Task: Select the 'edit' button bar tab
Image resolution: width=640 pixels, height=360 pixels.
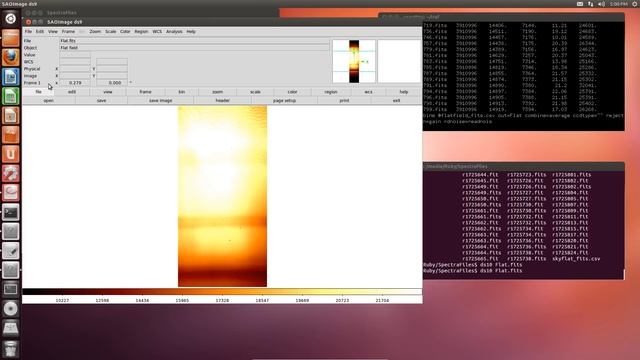Action: (72, 92)
